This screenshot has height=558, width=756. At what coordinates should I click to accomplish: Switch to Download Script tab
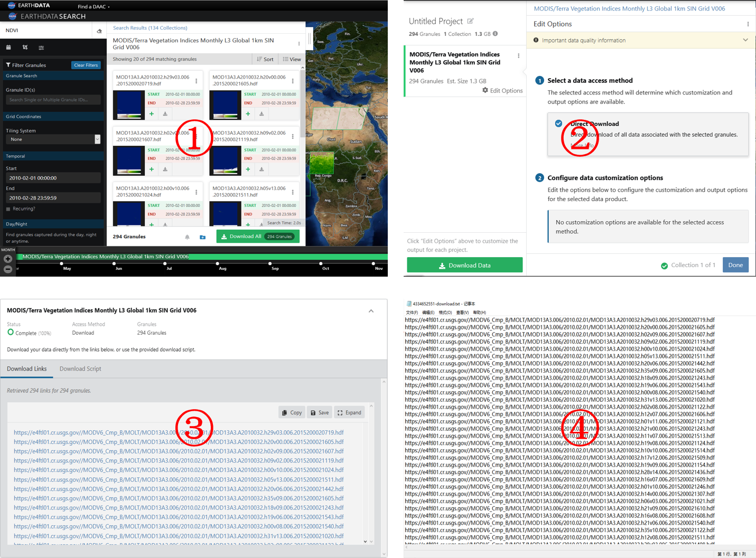[x=80, y=368]
